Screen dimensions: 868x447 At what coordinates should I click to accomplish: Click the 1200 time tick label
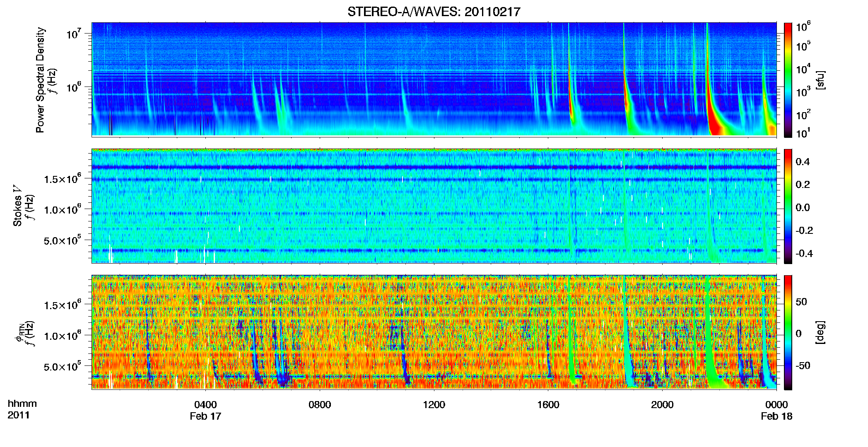(x=434, y=404)
